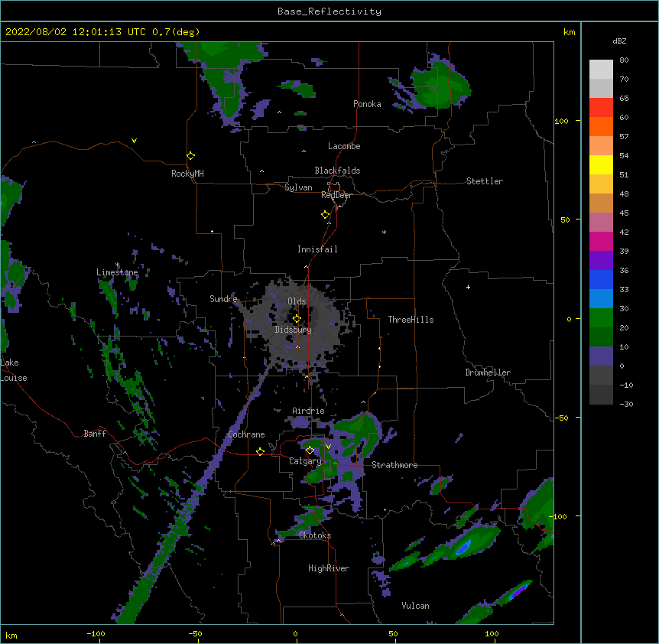Click the white plus marker north of Drumheller
Screen dimensions: 659x644
[468, 287]
